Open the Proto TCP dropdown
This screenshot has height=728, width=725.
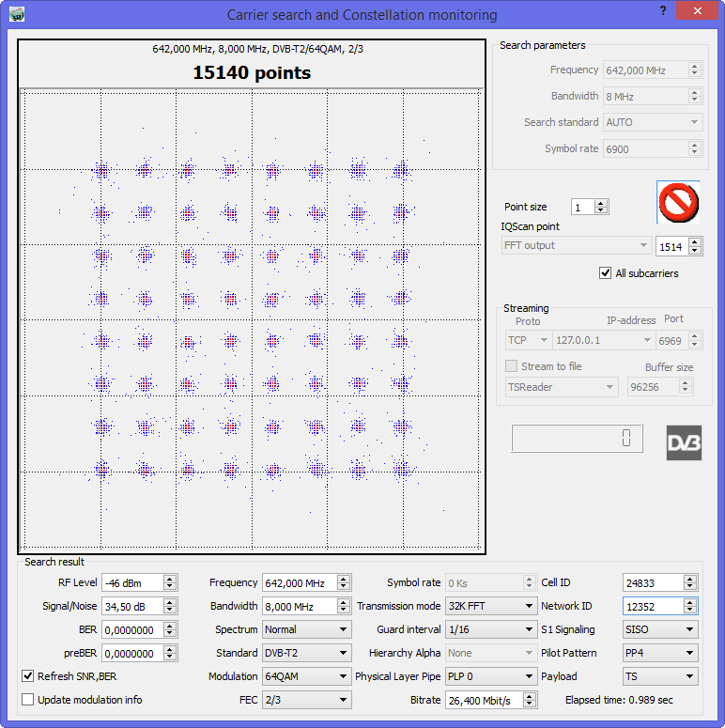(x=527, y=340)
